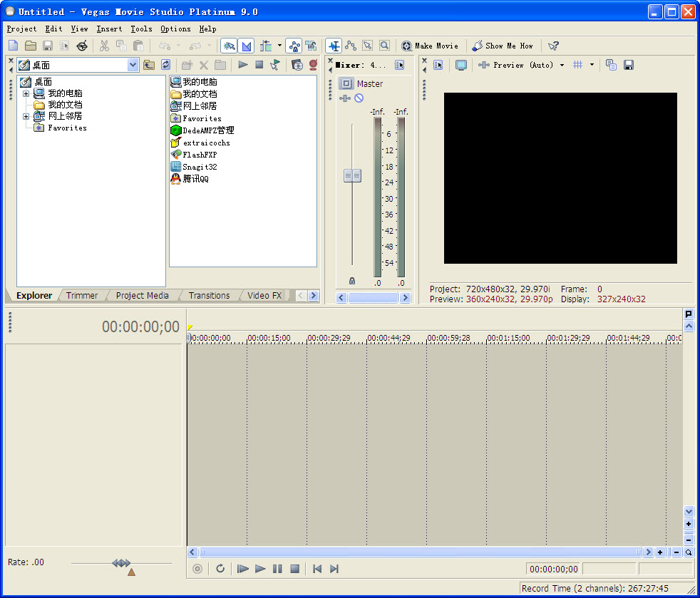Select the Normal Edit tool

(334, 46)
